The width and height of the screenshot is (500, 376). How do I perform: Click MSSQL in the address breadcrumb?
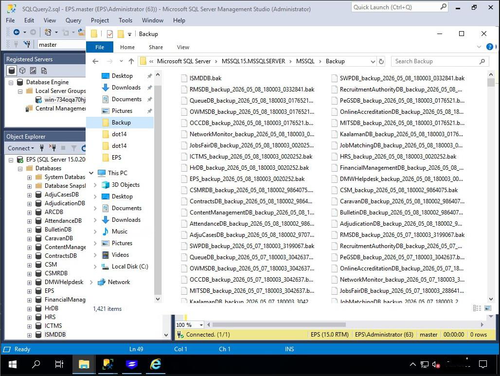pos(305,61)
